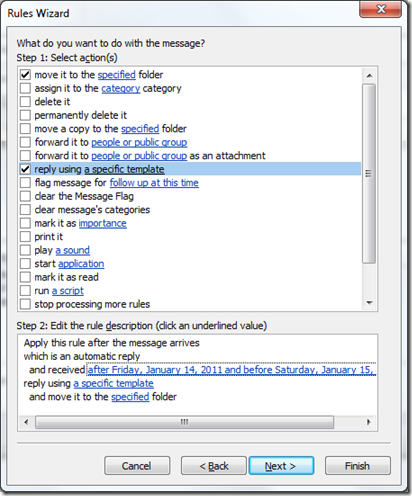Check the mark it as read option
Screen dimensions: 412x496
(25, 277)
